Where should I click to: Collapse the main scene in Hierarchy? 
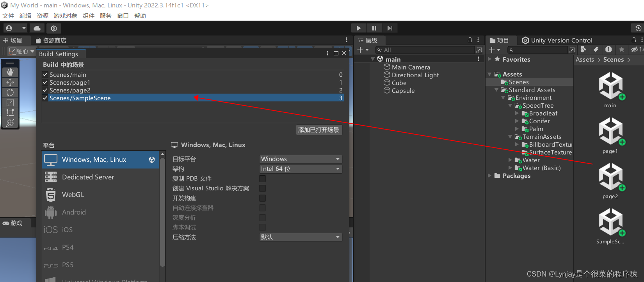pos(373,59)
